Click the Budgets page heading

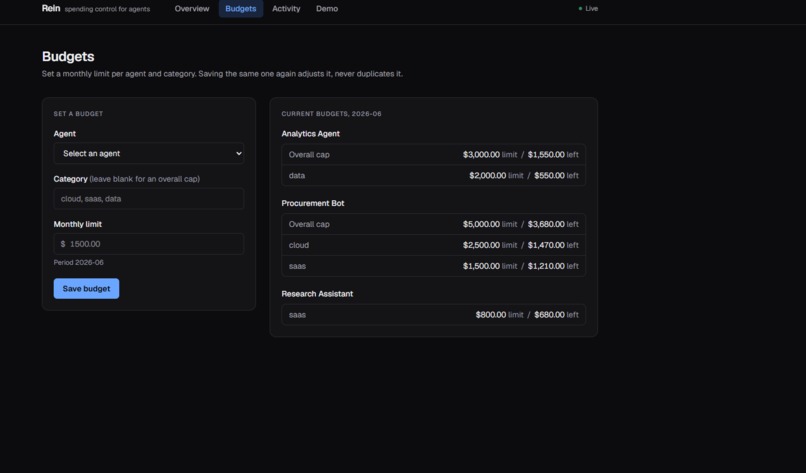pos(68,57)
